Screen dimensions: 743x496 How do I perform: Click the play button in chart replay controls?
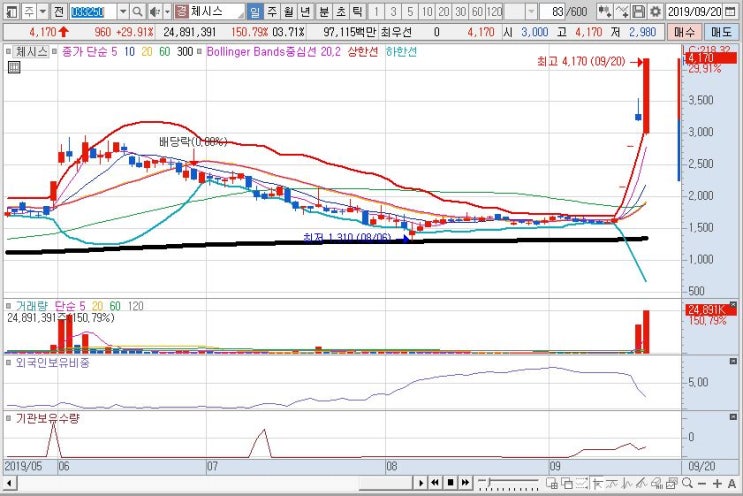pos(421,483)
